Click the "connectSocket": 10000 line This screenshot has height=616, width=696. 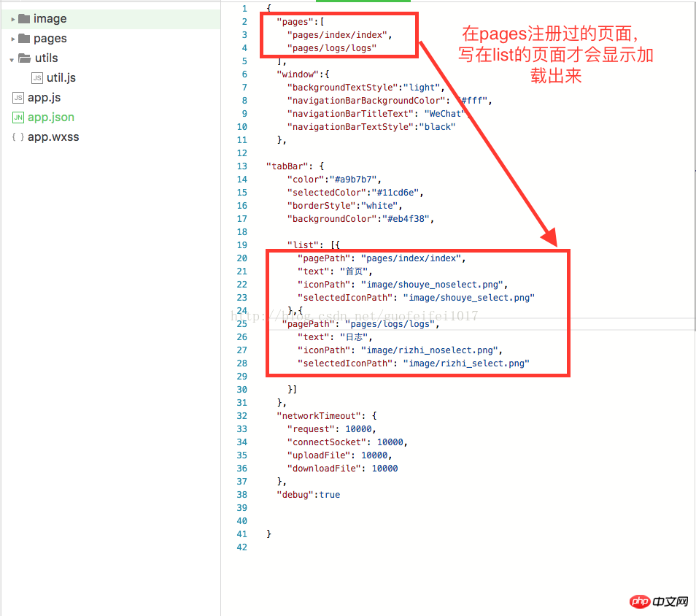[x=347, y=442]
